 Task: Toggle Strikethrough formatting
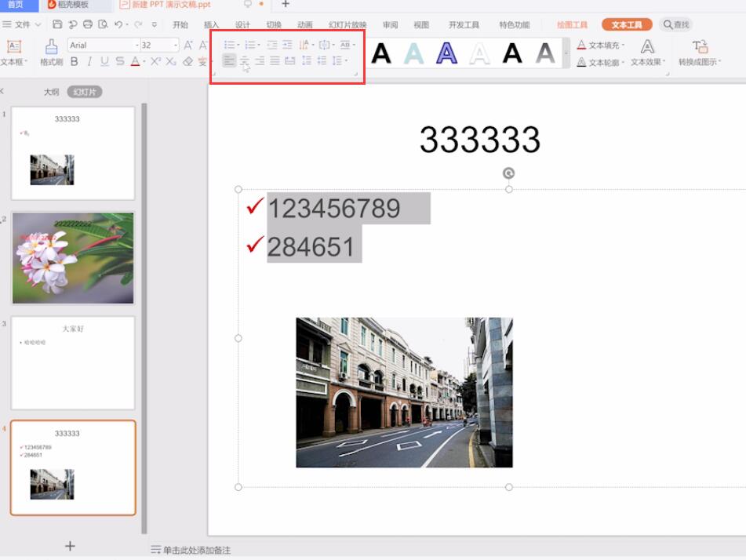click(x=120, y=61)
